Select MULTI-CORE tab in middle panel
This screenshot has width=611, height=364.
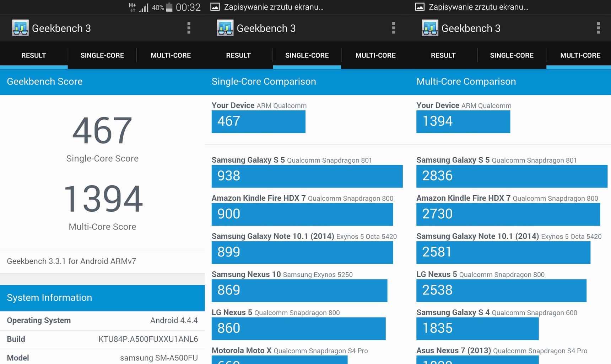coord(375,55)
